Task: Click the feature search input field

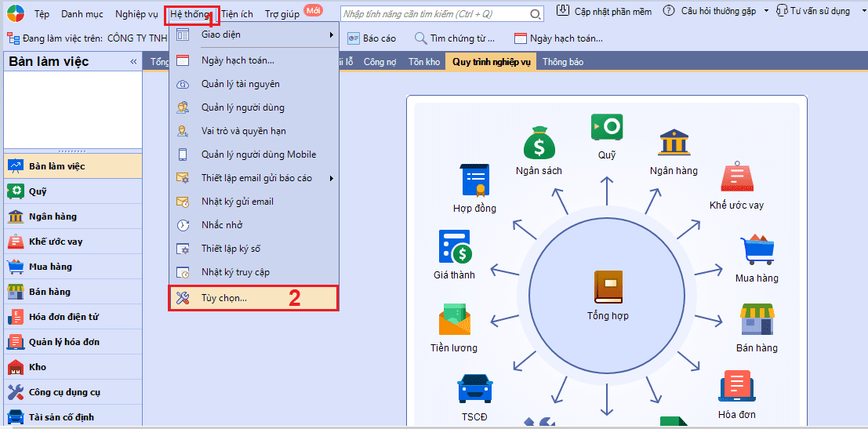Action: pos(435,14)
